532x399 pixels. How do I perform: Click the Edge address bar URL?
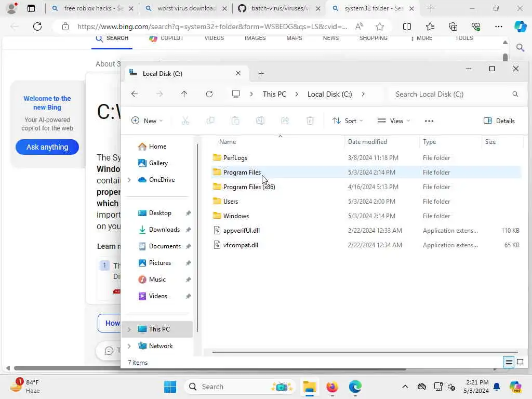tap(212, 26)
